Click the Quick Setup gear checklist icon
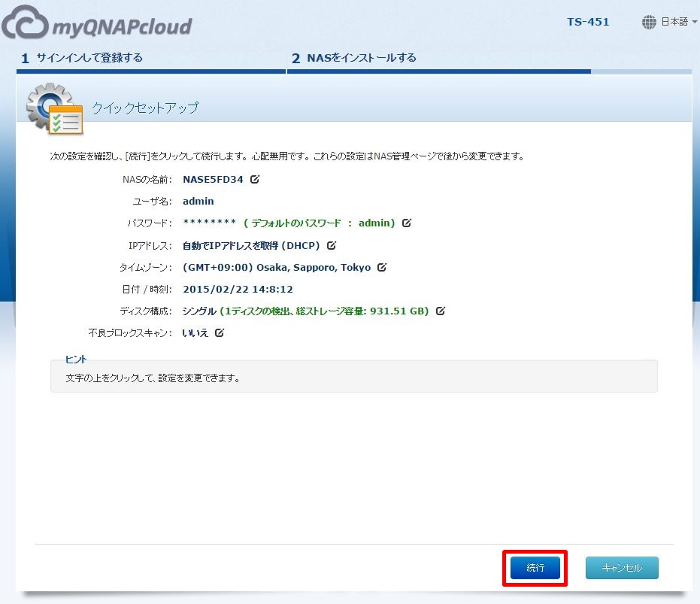This screenshot has width=700, height=604. pos(54,108)
